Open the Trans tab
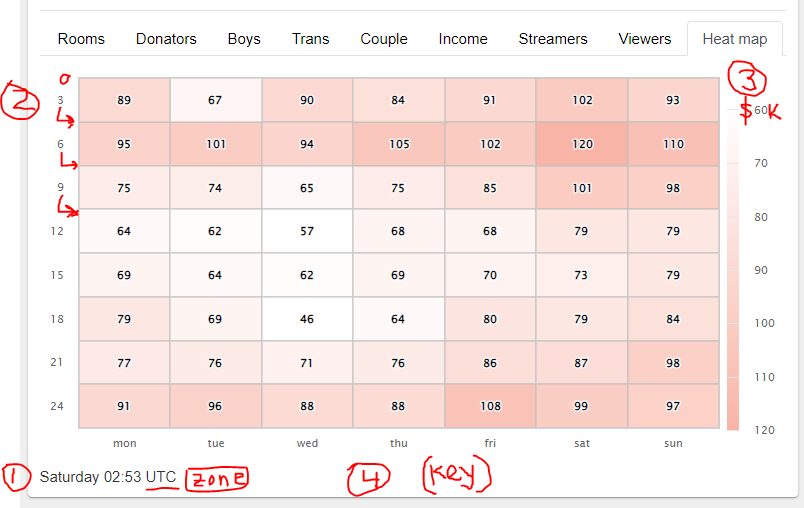This screenshot has width=804, height=508. (x=310, y=39)
